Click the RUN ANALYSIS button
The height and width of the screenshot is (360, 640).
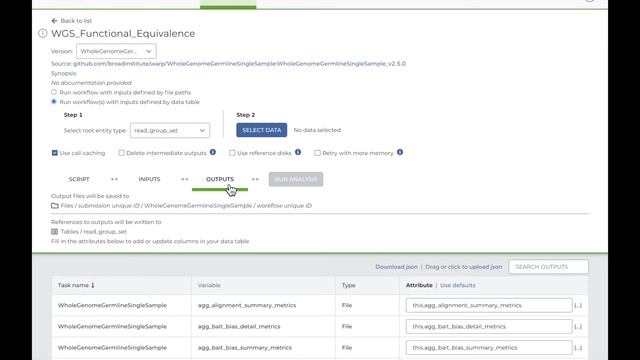[x=296, y=179]
